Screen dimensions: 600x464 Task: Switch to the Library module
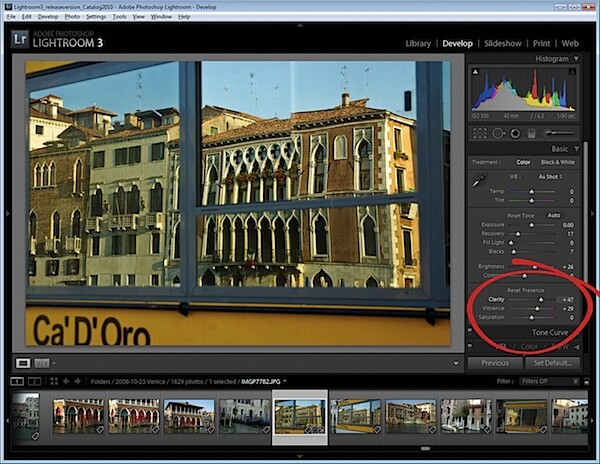click(418, 44)
